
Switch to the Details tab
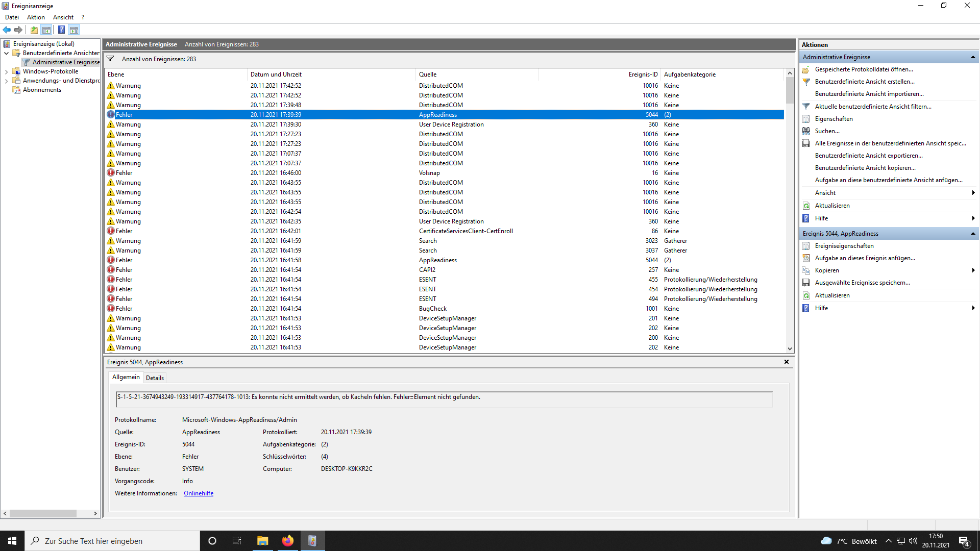coord(155,378)
